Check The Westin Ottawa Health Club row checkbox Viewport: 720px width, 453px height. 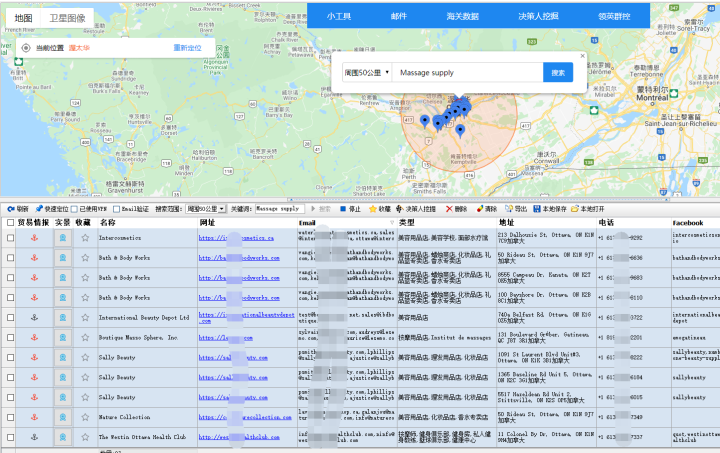(11, 437)
